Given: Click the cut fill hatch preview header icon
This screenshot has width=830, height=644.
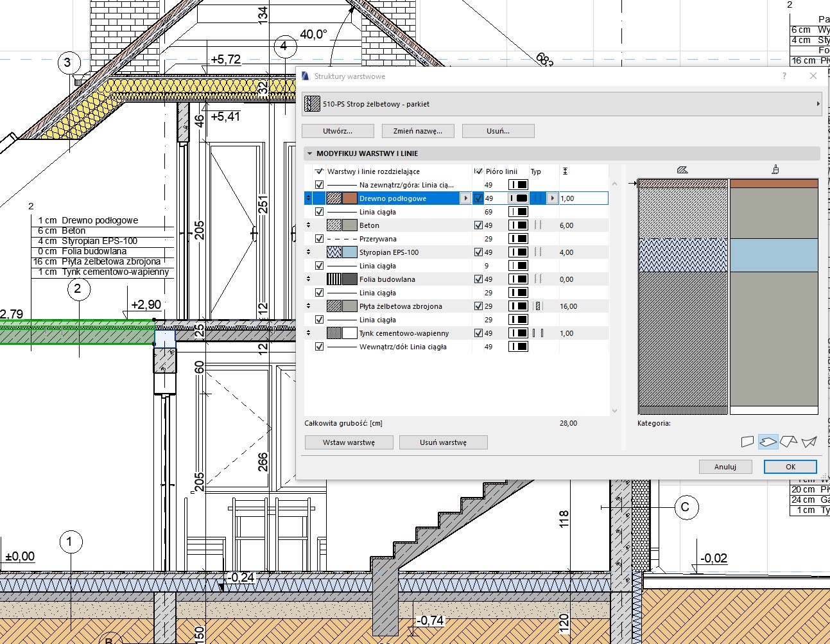Looking at the screenshot, I should (x=682, y=170).
